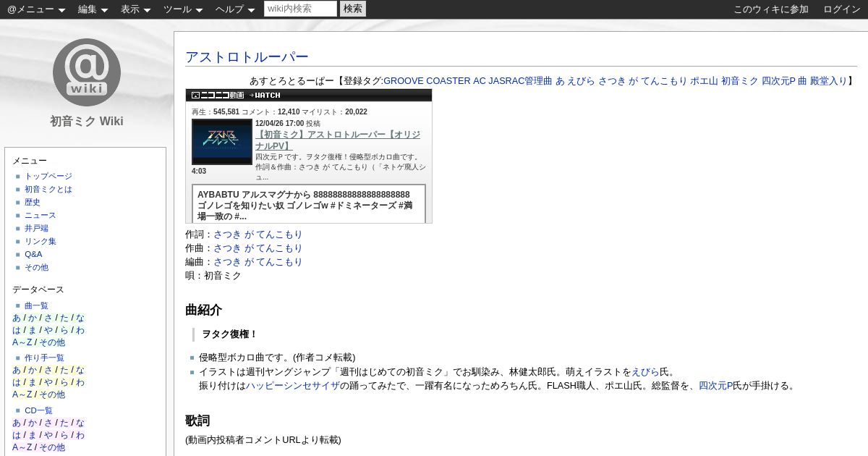Open the 四次元P link in description
This screenshot has width=868, height=456.
tap(715, 385)
